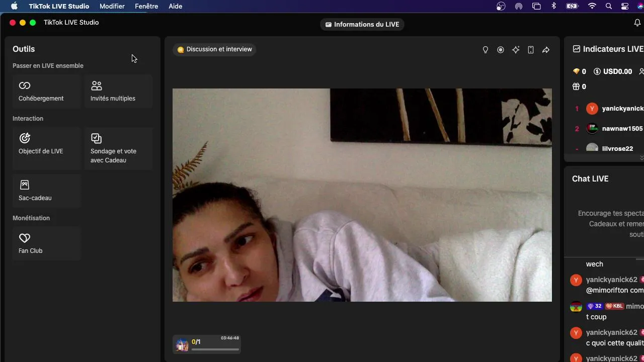Click the share arrow icon
Image resolution: width=644 pixels, height=362 pixels.
pos(546,50)
